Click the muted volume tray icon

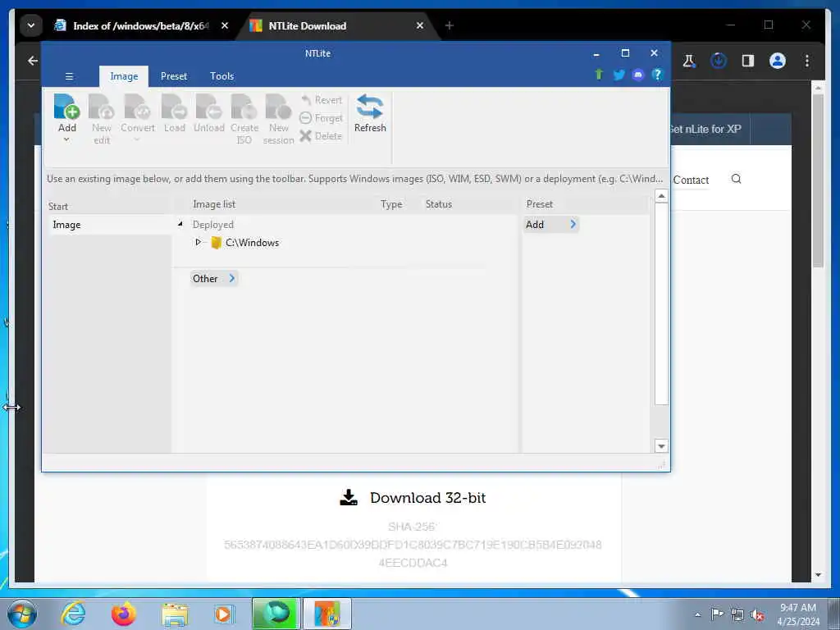click(x=757, y=614)
